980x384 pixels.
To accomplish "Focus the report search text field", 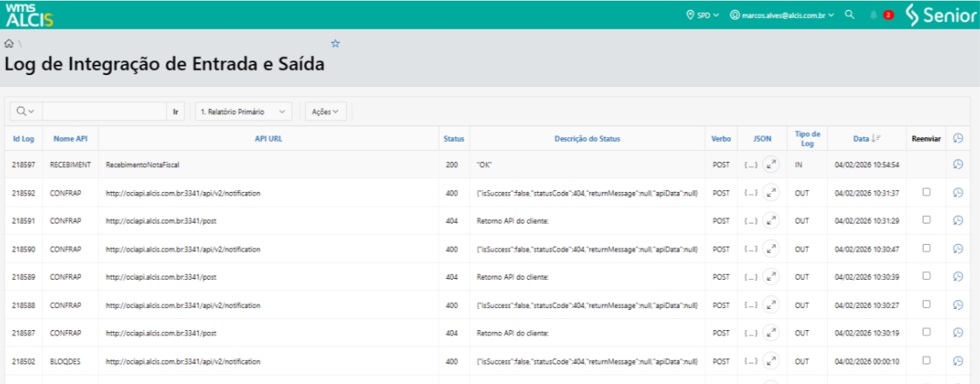I will click(103, 112).
